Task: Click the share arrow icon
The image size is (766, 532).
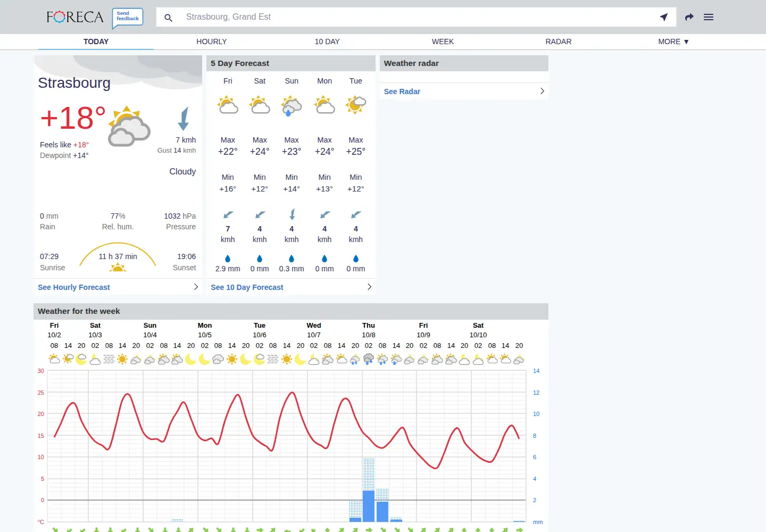Action: click(x=689, y=17)
